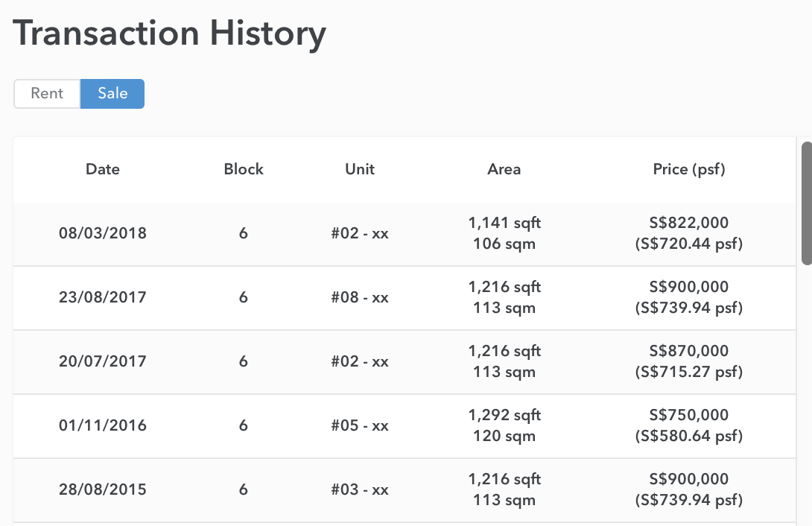Screen dimensions: 812x526
Task: Click the Unit column header
Action: pos(360,169)
